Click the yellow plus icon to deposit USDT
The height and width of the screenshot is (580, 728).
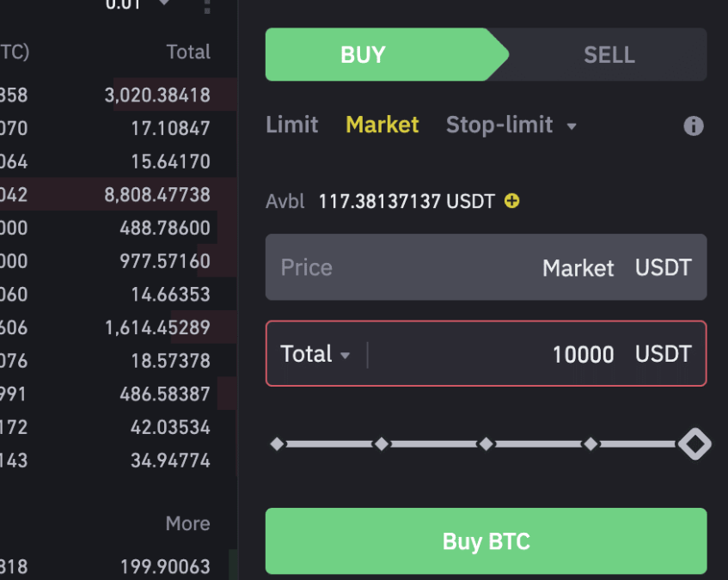[x=512, y=201]
